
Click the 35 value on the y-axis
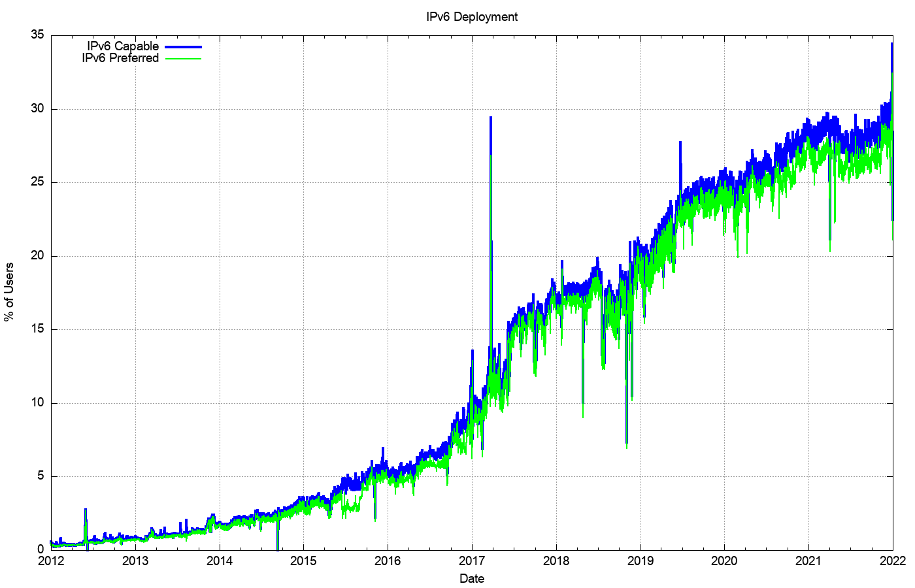point(37,35)
